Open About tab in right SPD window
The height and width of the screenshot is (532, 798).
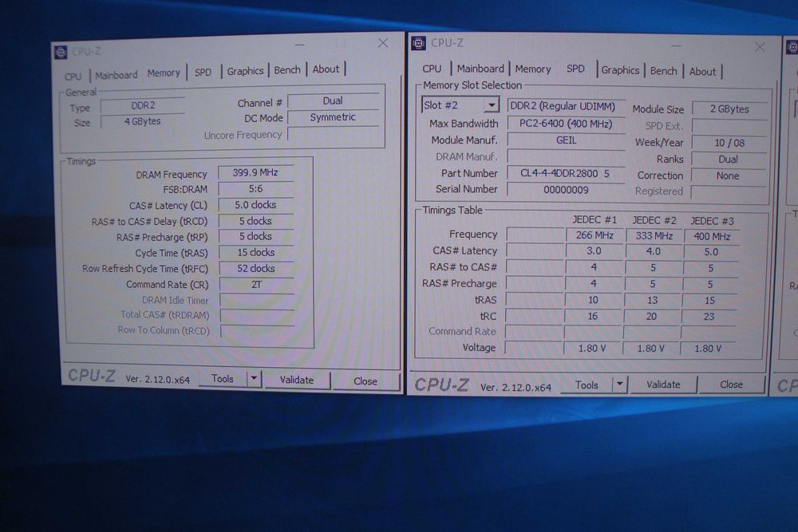702,72
